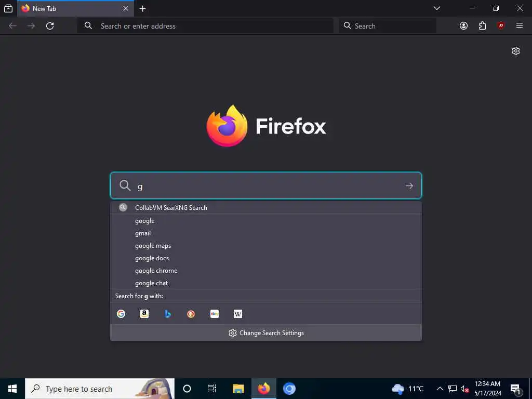The image size is (532, 399).
Task: Choose the gmail suggestion
Action: tap(266, 233)
